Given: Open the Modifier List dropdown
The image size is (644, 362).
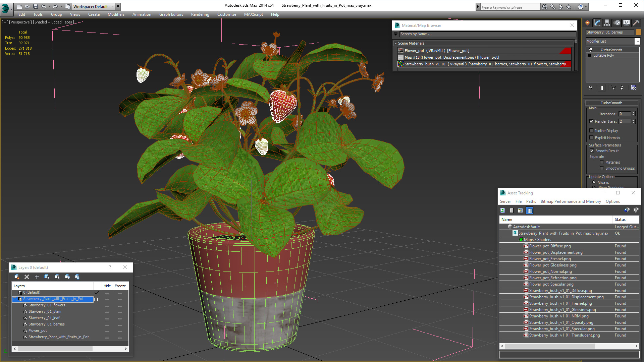Looking at the screenshot, I should click(x=637, y=41).
